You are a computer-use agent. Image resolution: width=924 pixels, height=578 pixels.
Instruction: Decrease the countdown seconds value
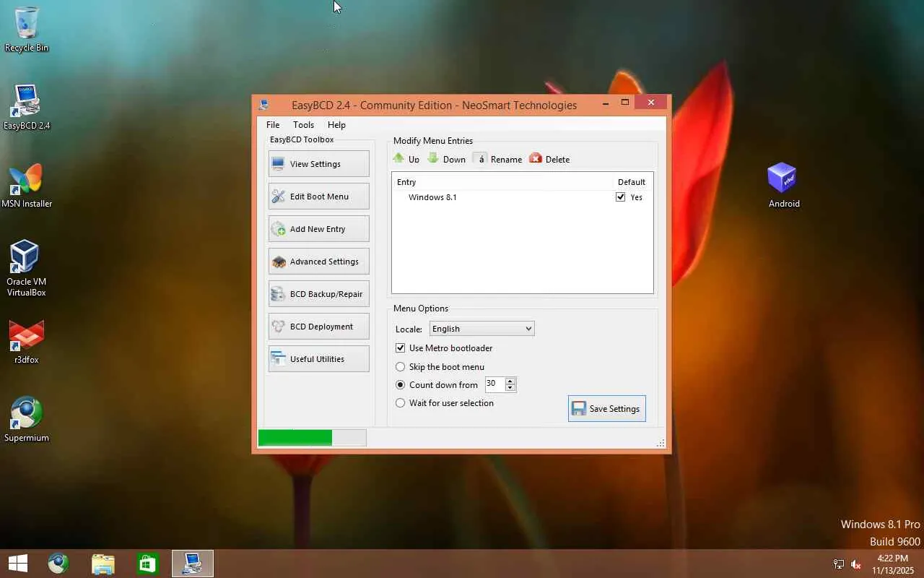pos(510,388)
